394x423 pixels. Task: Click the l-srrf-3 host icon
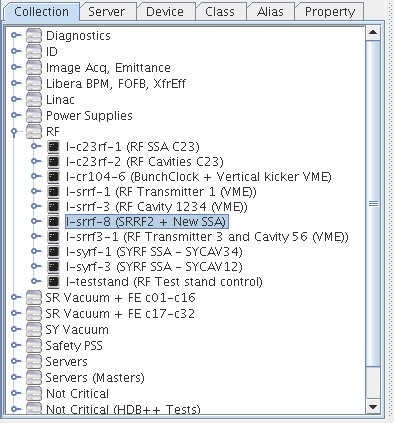(x=53, y=206)
